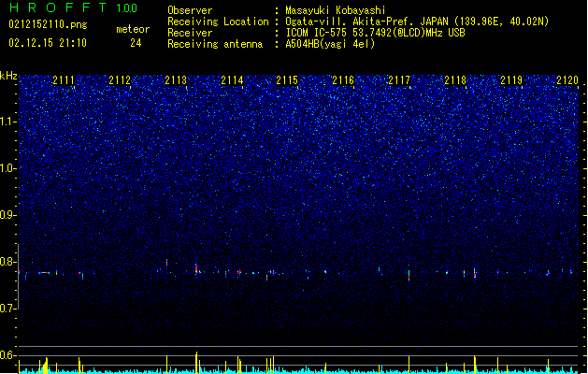Select the observer name Masayuki Kobayashi
Image resolution: width=588 pixels, height=374 pixels.
point(336,10)
